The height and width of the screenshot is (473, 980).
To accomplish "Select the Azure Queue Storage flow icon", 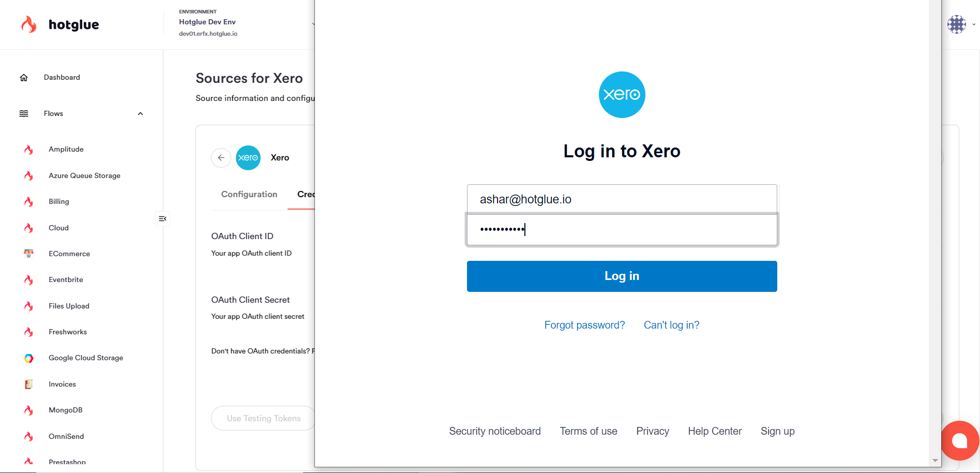I will click(29, 176).
